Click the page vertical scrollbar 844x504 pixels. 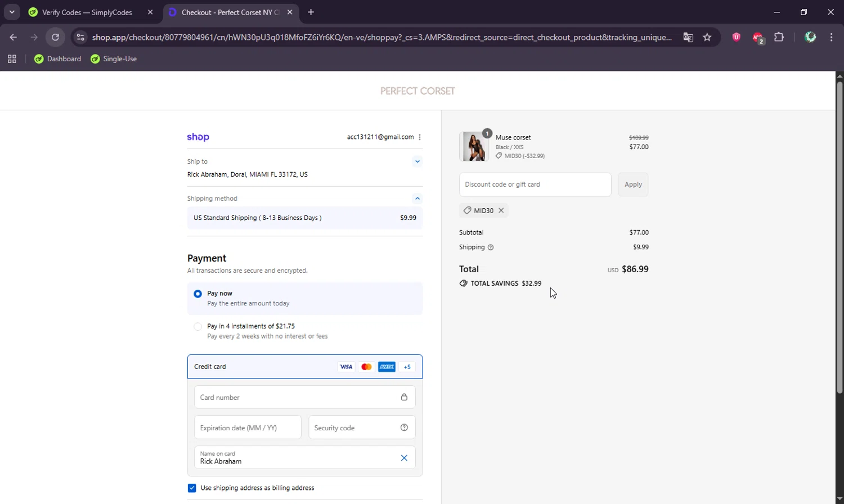pyautogui.click(x=839, y=236)
